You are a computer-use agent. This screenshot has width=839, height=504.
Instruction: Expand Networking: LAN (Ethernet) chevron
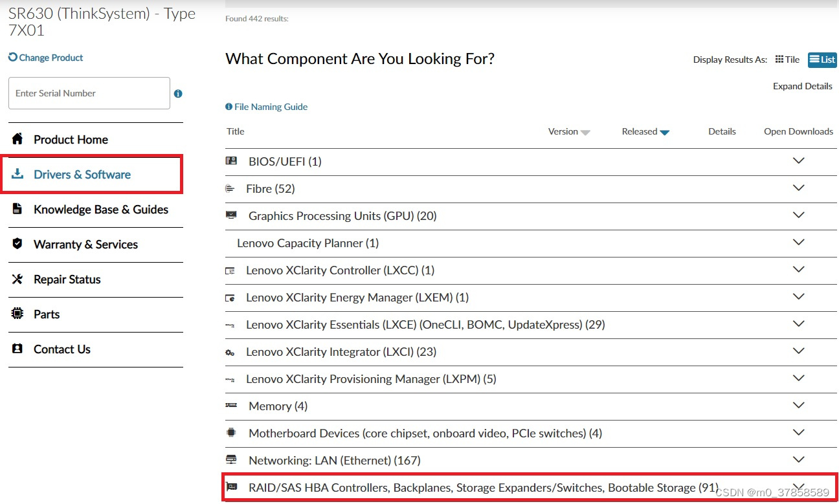coord(798,459)
